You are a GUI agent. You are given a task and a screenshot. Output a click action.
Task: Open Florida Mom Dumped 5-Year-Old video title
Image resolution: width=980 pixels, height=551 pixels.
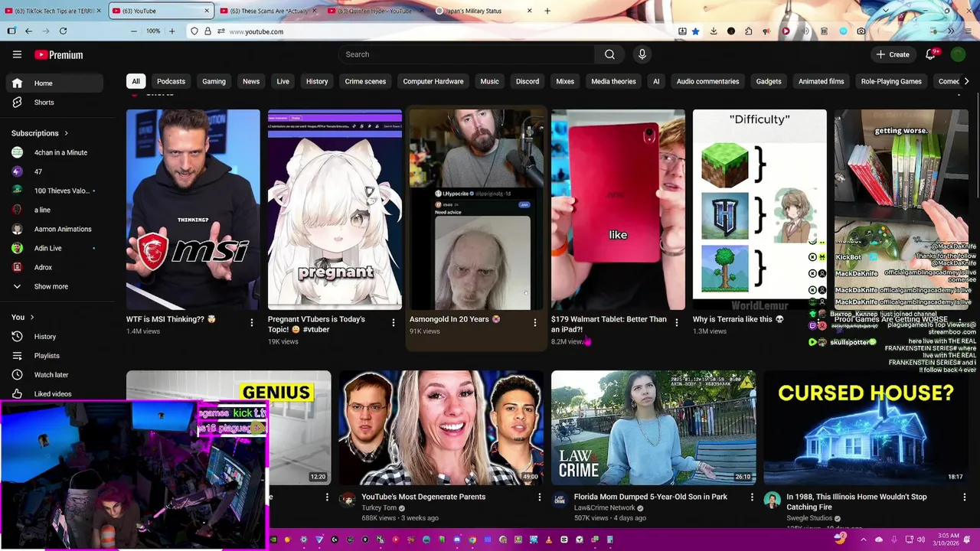[x=650, y=497]
